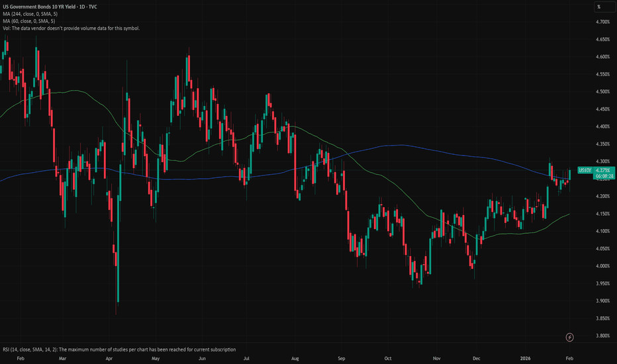Click the 4.000% price axis label
The height and width of the screenshot is (364, 617).
[x=602, y=266]
